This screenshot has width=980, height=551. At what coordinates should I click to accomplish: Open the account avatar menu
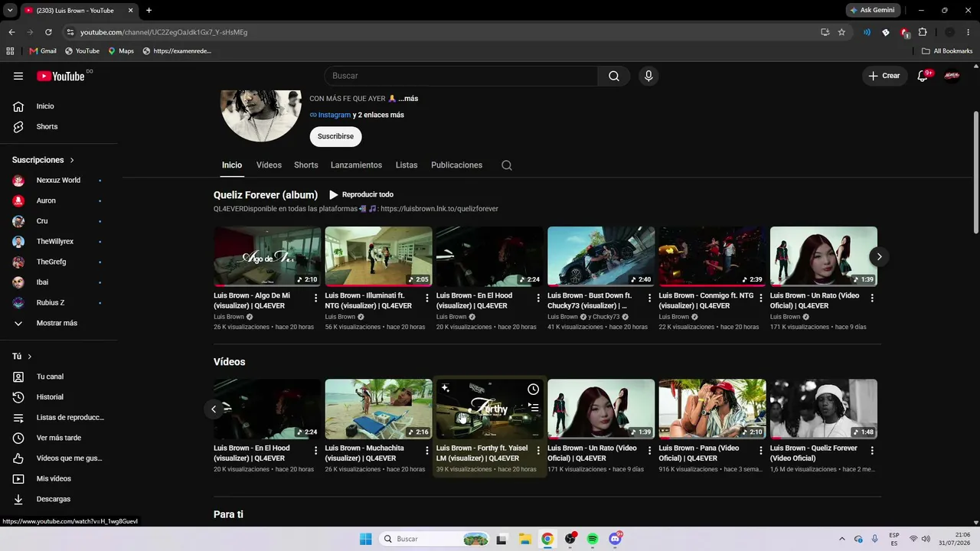pos(952,76)
